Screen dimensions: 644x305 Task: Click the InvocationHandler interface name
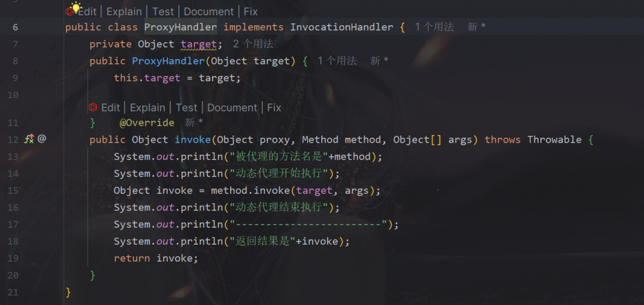(341, 27)
